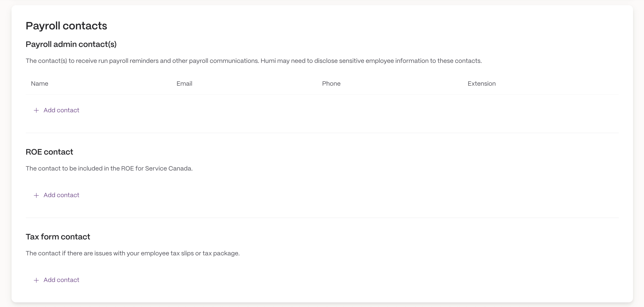Image resolution: width=644 pixels, height=307 pixels.
Task: Select the Email column header
Action: click(184, 83)
